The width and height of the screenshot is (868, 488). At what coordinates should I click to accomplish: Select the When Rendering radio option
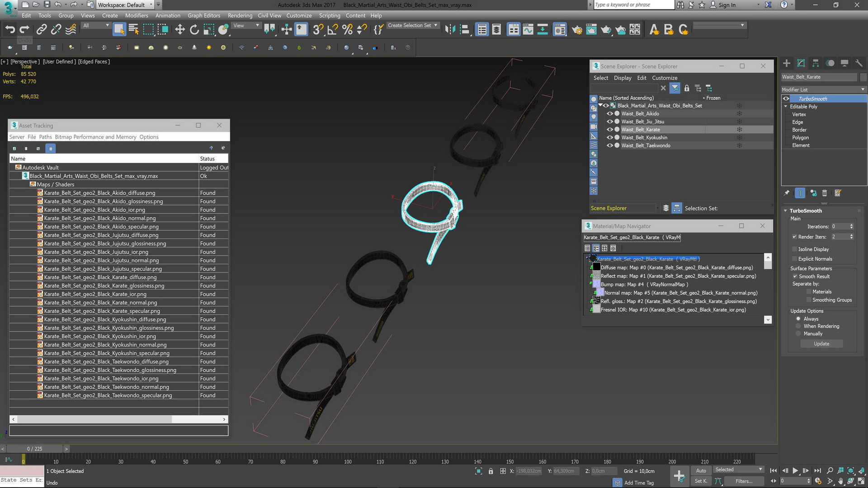798,326
